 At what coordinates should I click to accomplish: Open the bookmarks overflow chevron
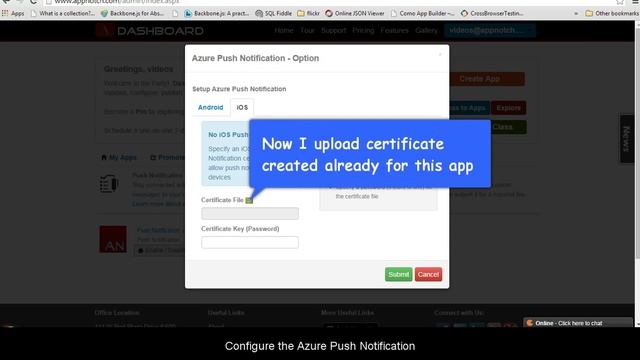tap(576, 13)
